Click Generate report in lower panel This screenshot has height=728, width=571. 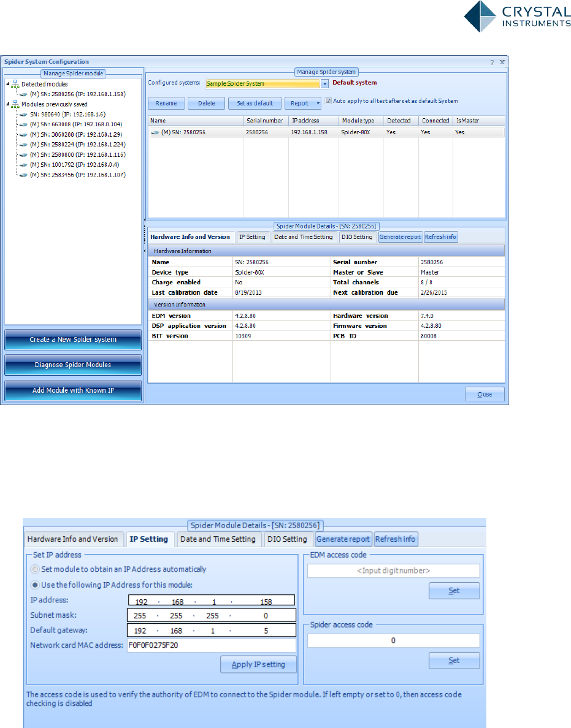pyautogui.click(x=343, y=539)
